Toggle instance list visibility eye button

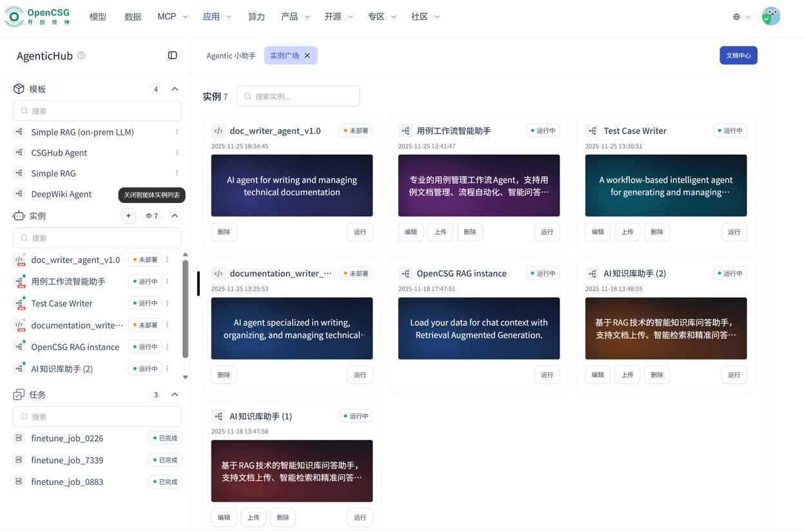152,216
